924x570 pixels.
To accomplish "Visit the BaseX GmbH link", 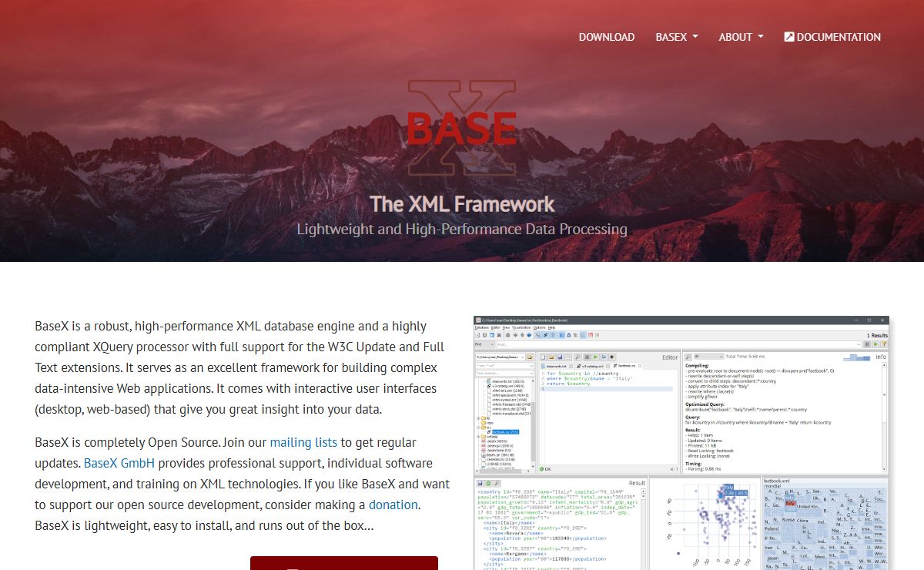I will [x=119, y=463].
